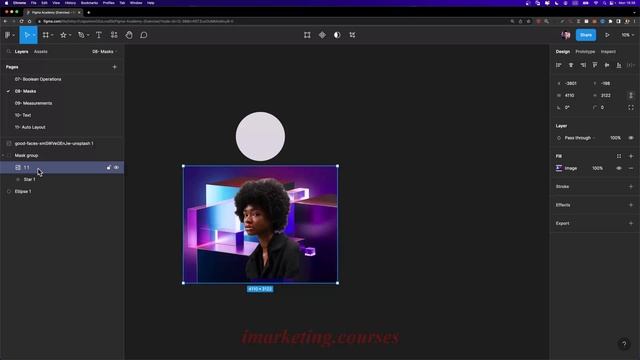
Task: Select the Star shape tool
Action: point(63,35)
